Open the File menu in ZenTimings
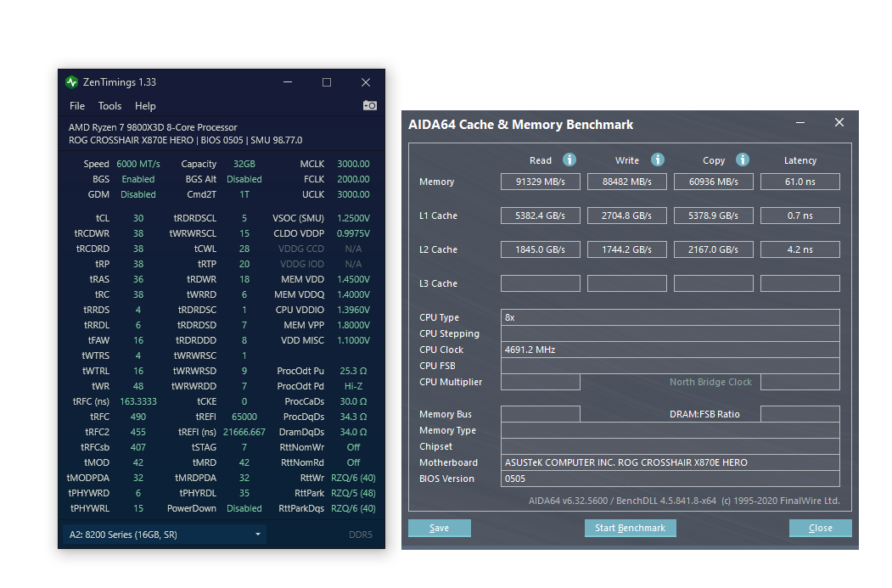 pos(76,106)
